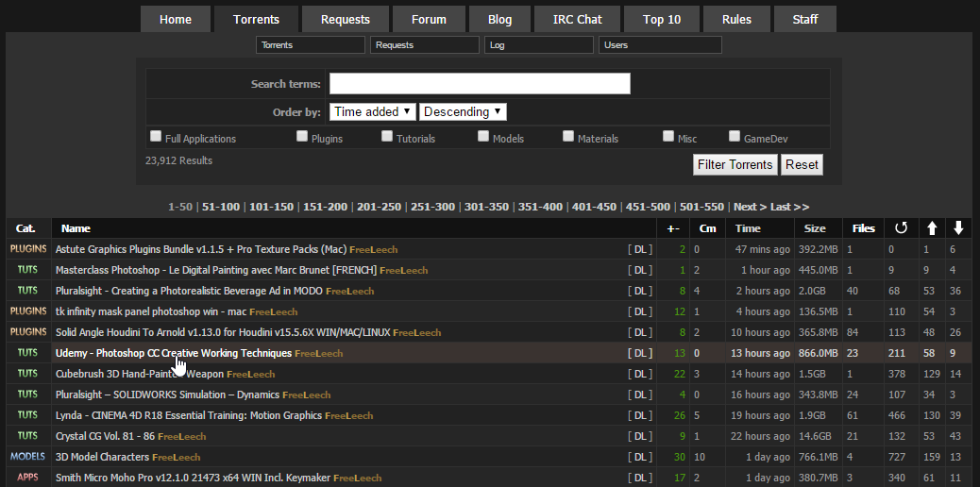Click MODELS category icon on 3D Model Characters row

(x=28, y=457)
